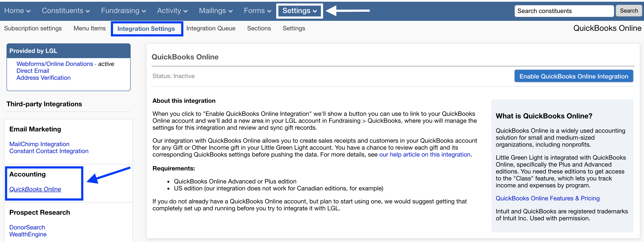Open the QuickBooks Online Features & Pricing link

(x=547, y=198)
